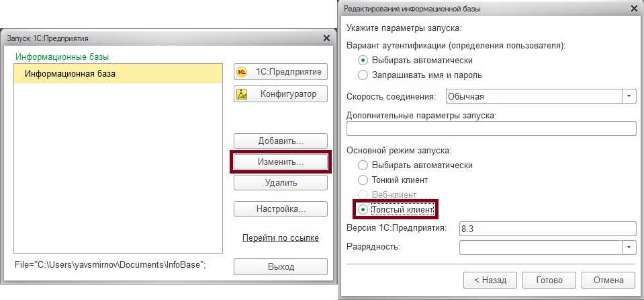Select authentication Выбирать автоматически radio
Image resolution: width=644 pixels, height=300 pixels.
[415, 60]
